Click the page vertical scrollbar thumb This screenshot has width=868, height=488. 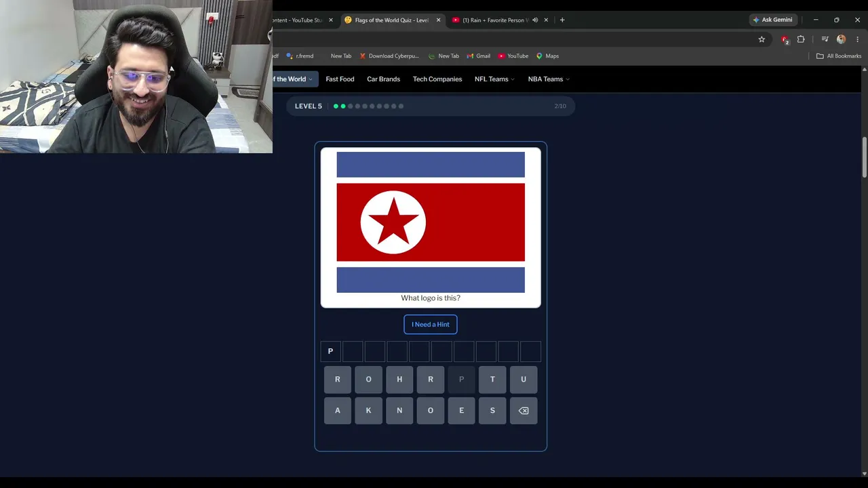(x=865, y=158)
